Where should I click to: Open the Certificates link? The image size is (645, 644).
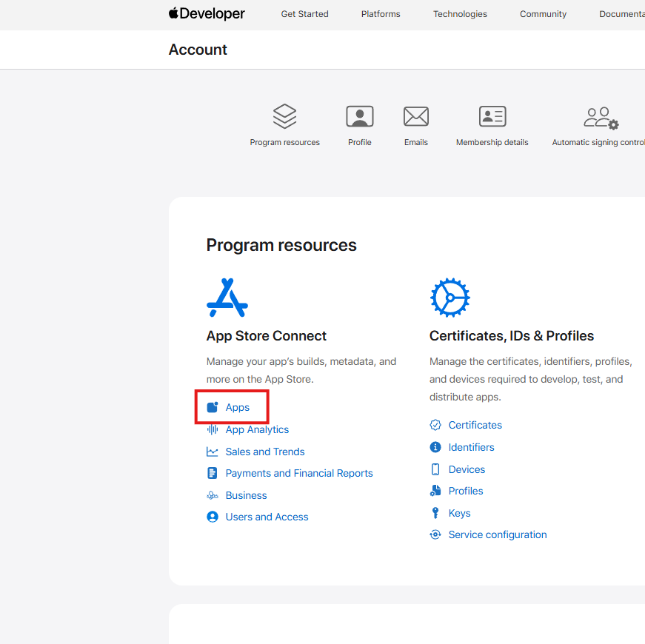click(x=475, y=425)
